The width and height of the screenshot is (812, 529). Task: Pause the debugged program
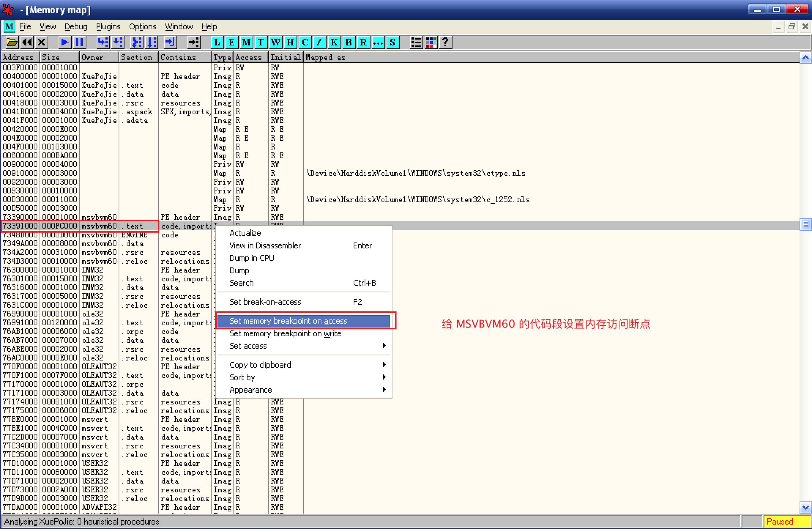click(x=79, y=42)
